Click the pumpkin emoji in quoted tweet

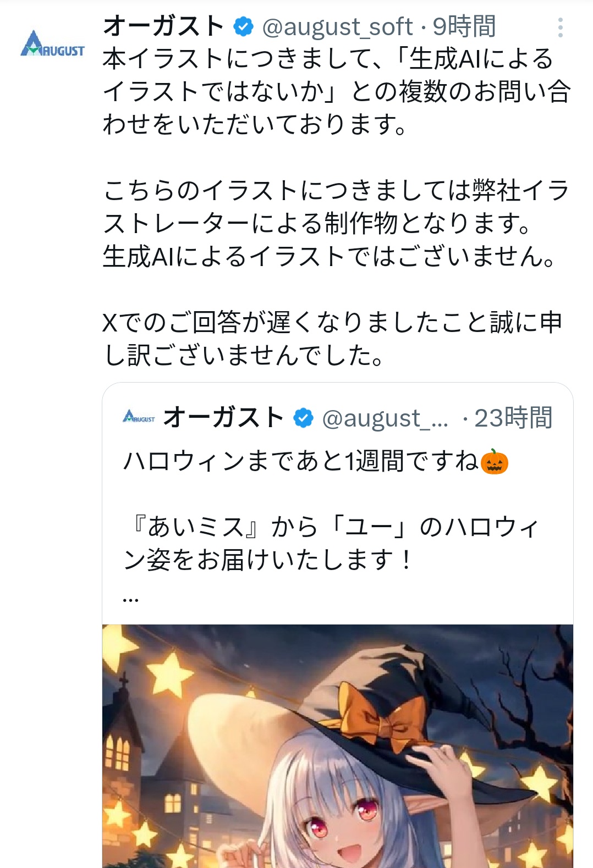coord(494,461)
